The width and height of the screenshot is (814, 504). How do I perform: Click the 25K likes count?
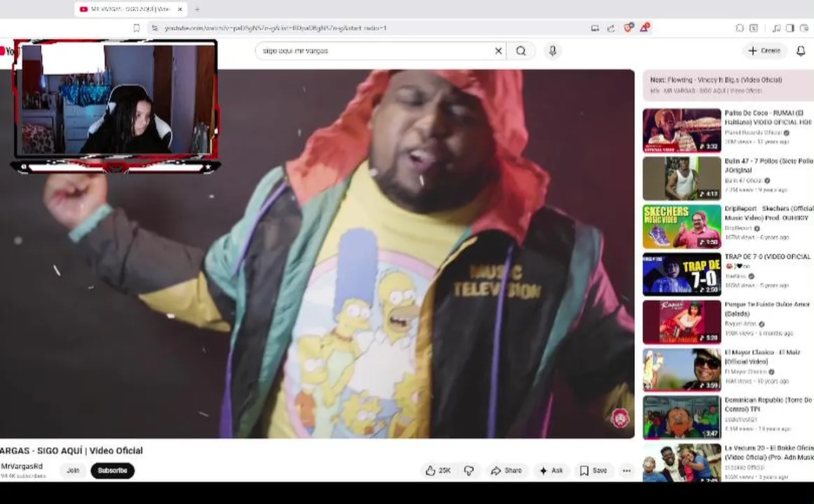click(445, 470)
